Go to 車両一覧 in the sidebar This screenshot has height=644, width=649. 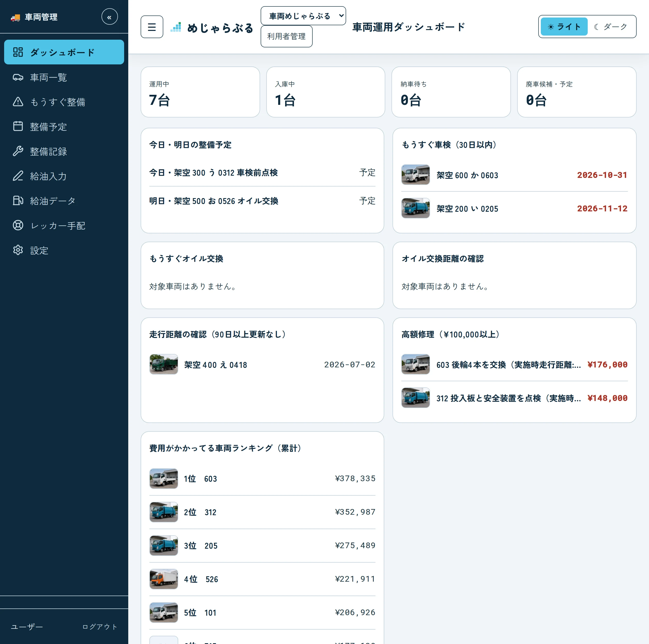coord(64,77)
